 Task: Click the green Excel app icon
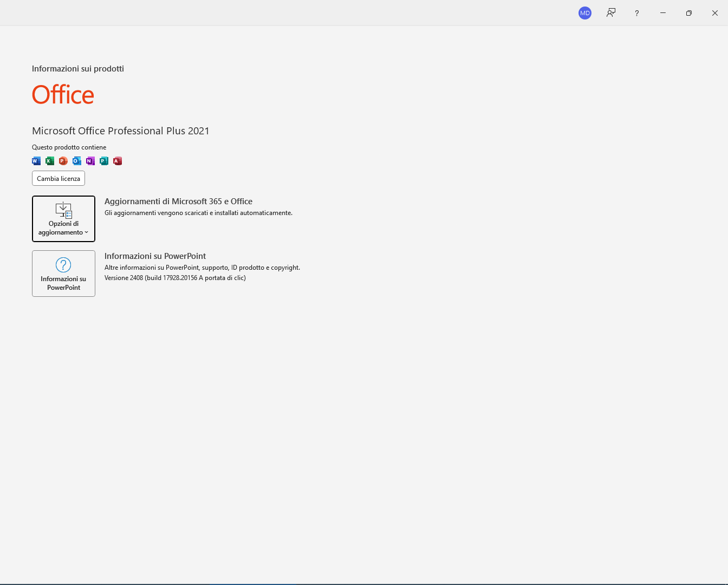pyautogui.click(x=50, y=161)
